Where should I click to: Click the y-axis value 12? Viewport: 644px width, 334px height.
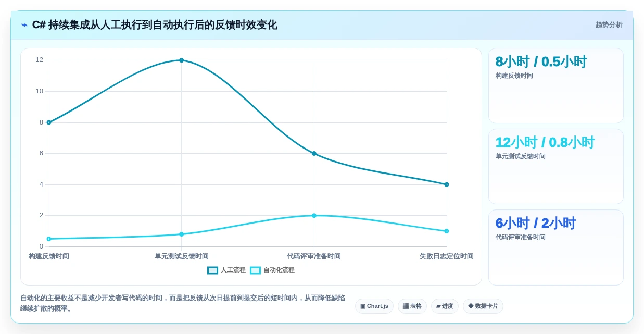(x=40, y=60)
